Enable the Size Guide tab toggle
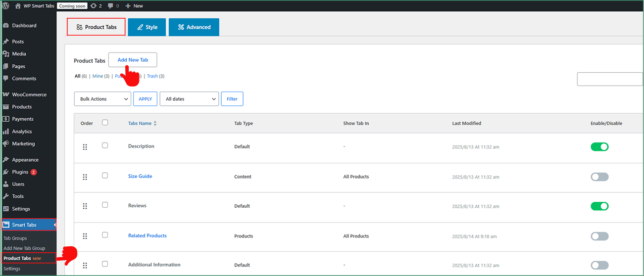Screen dimensions: 644x276 click(x=599, y=177)
